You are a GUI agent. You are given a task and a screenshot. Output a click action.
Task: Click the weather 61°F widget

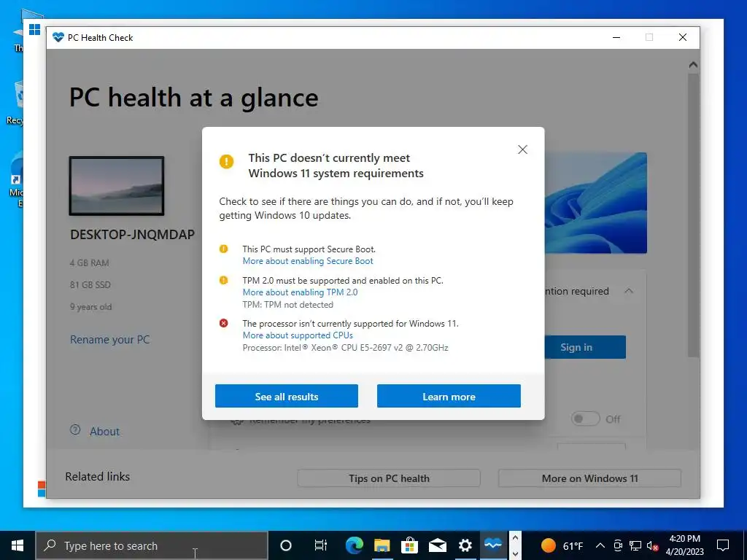click(562, 545)
